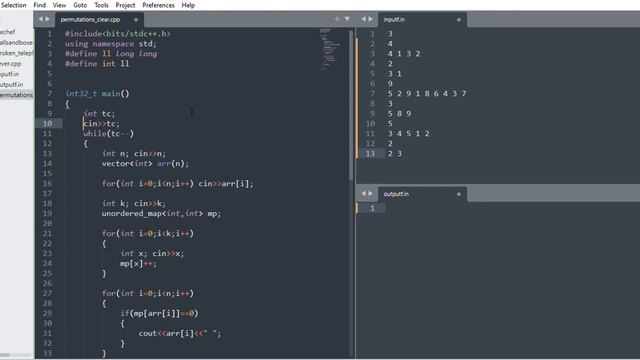Open the Preferences menu
The image size is (640, 360).
click(158, 5)
